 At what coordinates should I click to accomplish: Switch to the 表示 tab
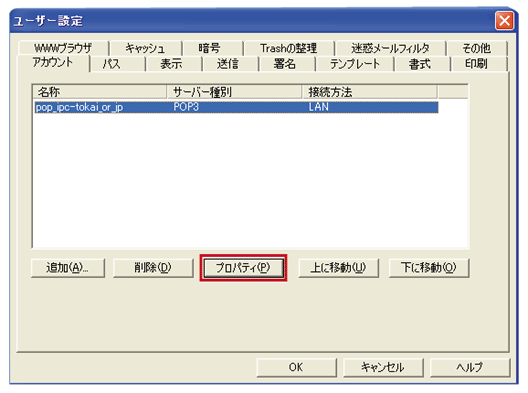point(173,64)
